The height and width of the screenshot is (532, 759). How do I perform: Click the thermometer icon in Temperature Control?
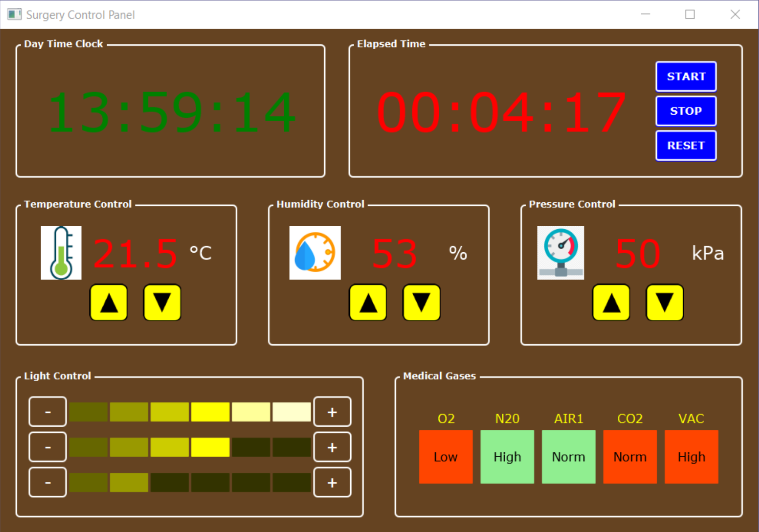(x=61, y=252)
